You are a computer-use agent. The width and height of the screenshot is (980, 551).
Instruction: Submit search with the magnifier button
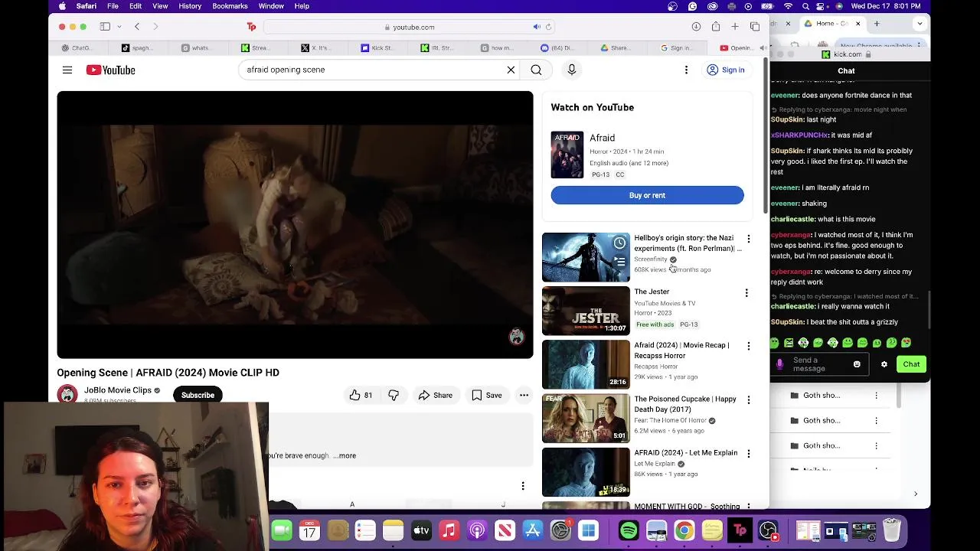pos(536,70)
